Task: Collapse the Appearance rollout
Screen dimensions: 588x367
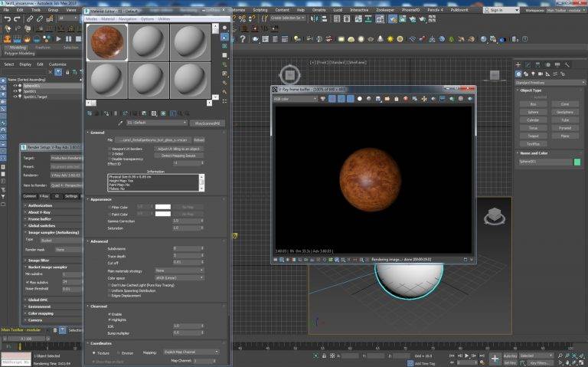Action: pos(101,200)
